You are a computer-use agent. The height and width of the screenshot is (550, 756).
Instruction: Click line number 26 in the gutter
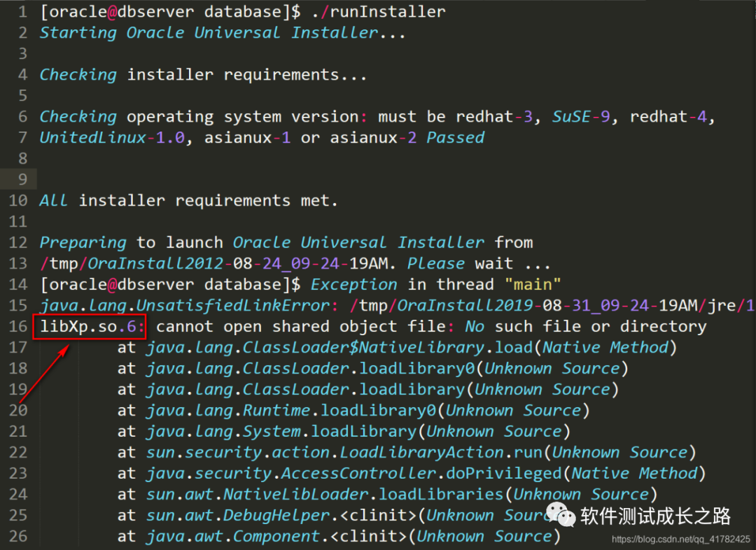18,536
